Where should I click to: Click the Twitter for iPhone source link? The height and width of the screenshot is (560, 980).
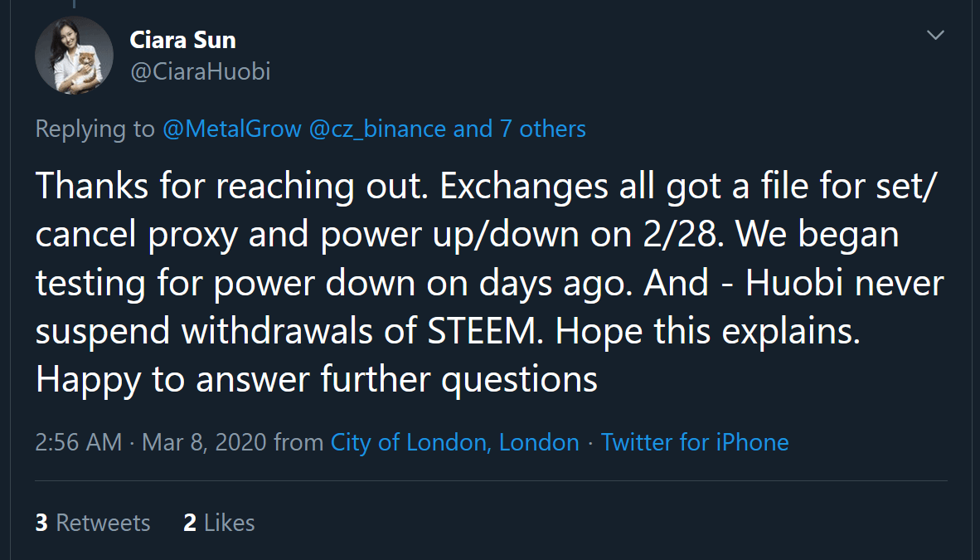point(695,442)
